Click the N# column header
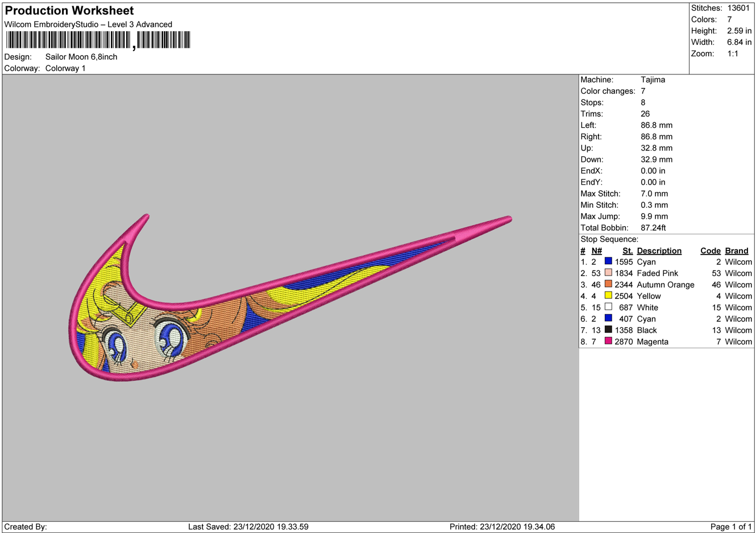 point(596,251)
